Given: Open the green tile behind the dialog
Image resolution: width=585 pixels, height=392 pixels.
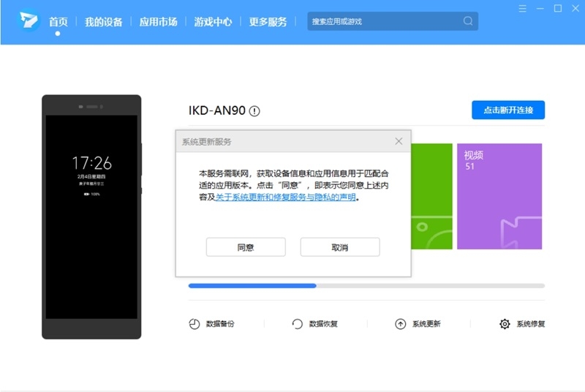Looking at the screenshot, I should click(431, 196).
